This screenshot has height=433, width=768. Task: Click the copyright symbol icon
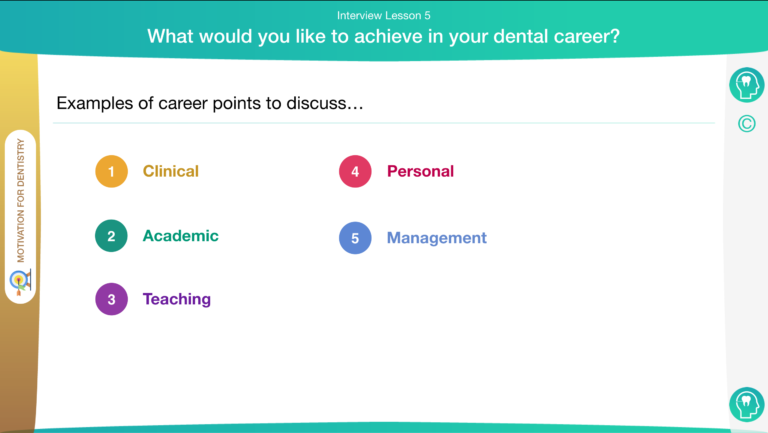tap(746, 124)
